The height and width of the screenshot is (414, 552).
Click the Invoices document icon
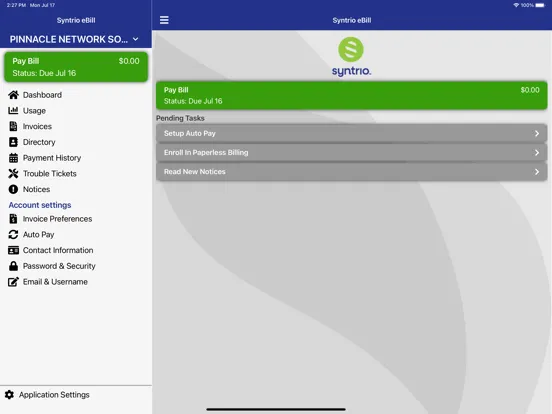click(13, 126)
